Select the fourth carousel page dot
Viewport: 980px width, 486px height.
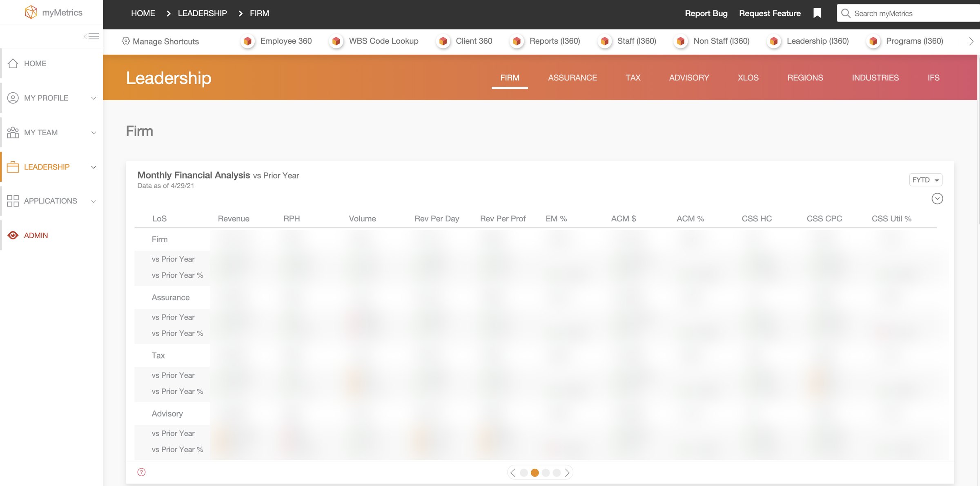point(557,473)
